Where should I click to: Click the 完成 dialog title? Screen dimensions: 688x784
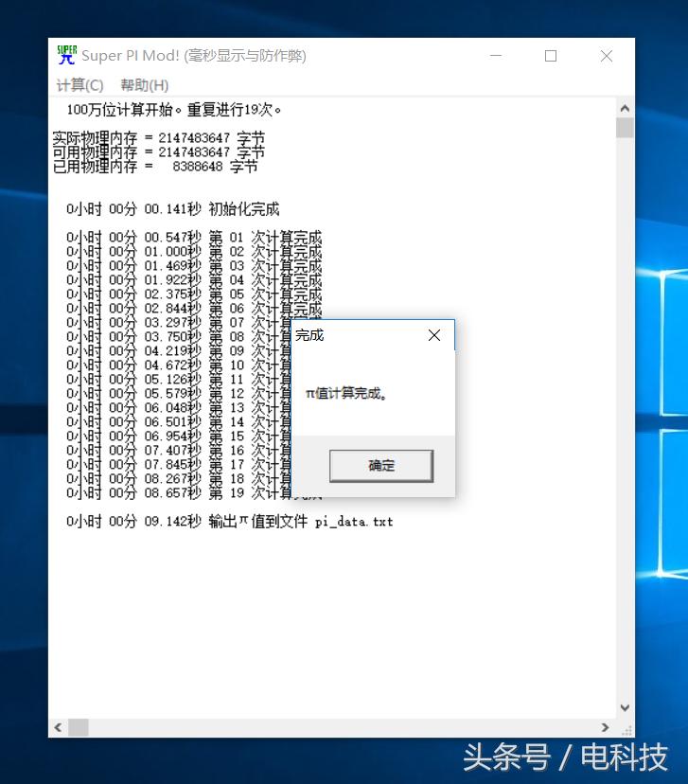click(x=309, y=335)
